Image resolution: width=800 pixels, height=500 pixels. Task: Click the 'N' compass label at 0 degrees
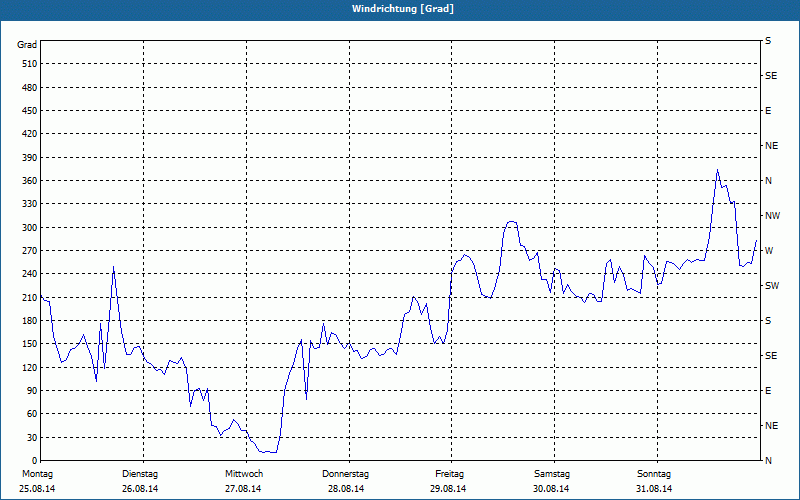pyautogui.click(x=768, y=461)
